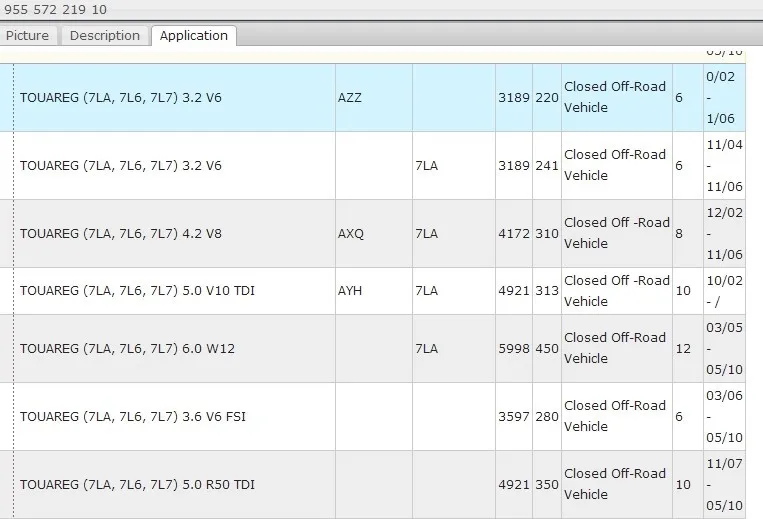
Task: Click date range 12/02 - 11/06
Action: pos(725,233)
